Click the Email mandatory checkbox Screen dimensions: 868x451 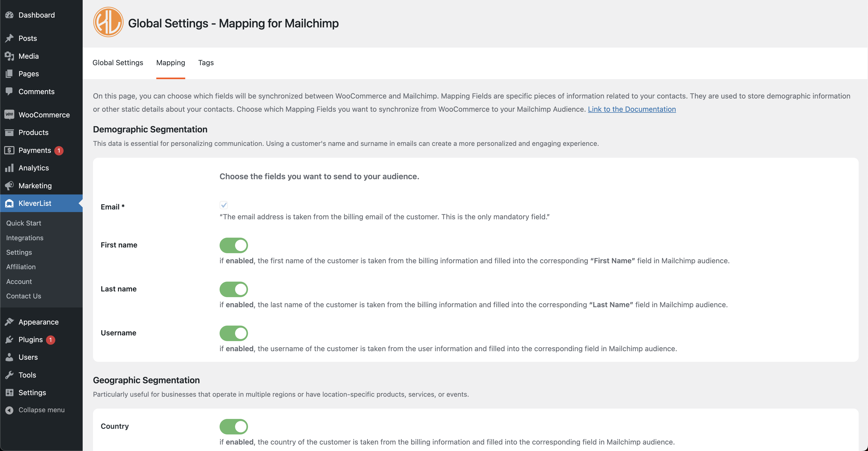(x=224, y=205)
